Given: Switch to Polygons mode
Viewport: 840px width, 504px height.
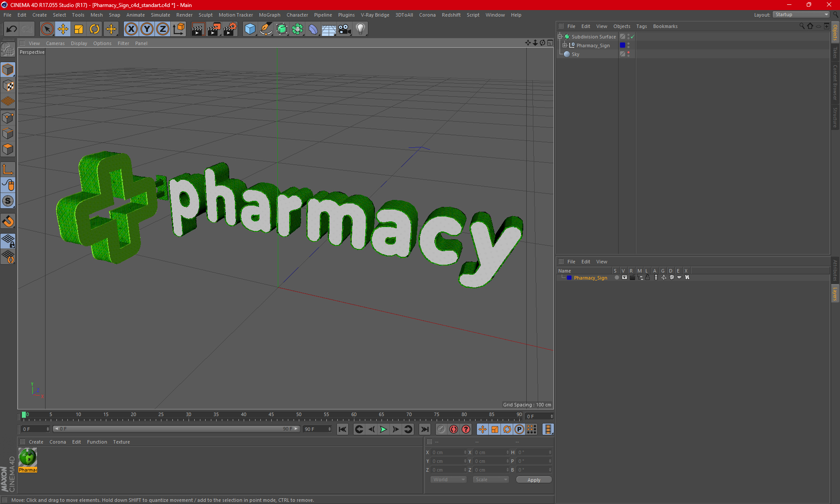Looking at the screenshot, I should (8, 149).
